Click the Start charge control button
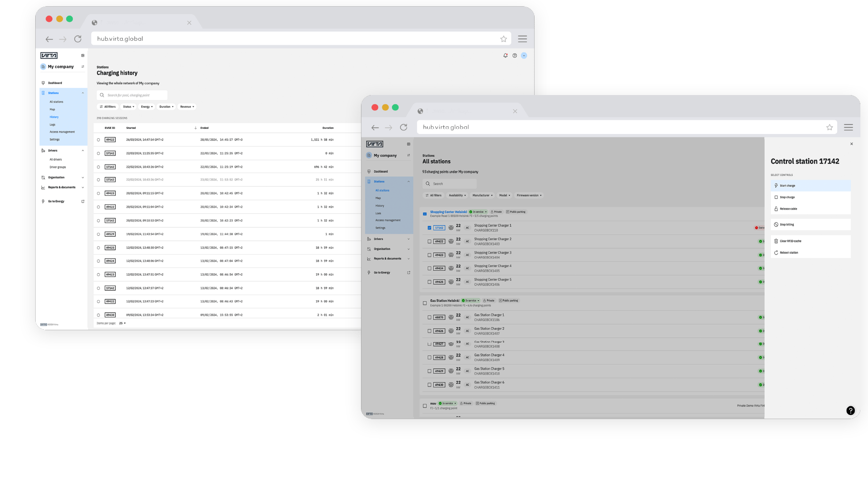The image size is (868, 488). tap(810, 186)
